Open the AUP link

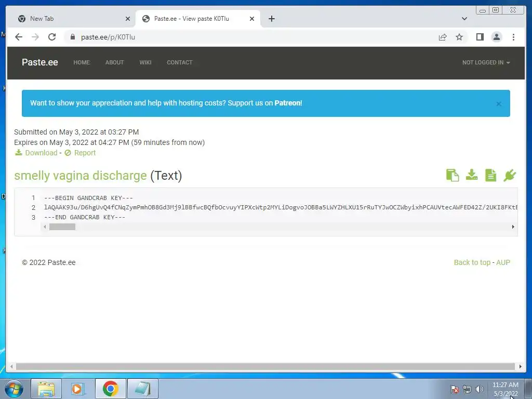pyautogui.click(x=503, y=262)
